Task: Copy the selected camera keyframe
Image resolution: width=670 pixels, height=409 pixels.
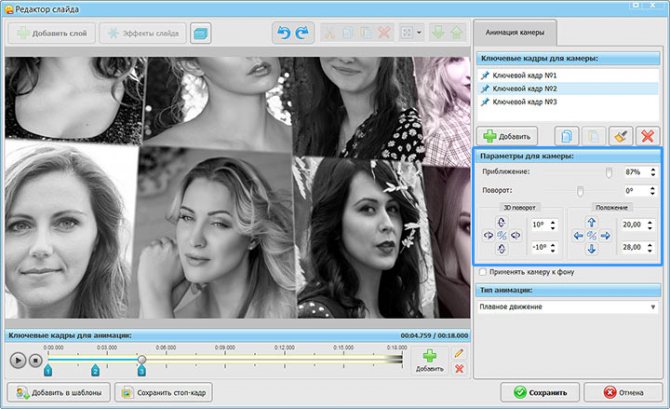Action: (x=565, y=135)
